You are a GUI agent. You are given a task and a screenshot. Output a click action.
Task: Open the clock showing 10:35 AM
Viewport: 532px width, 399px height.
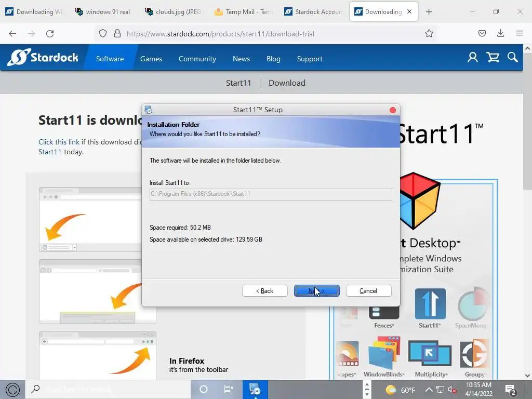478,389
